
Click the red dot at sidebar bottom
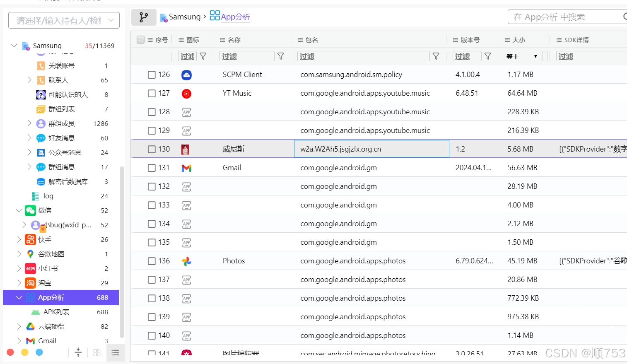(10, 352)
